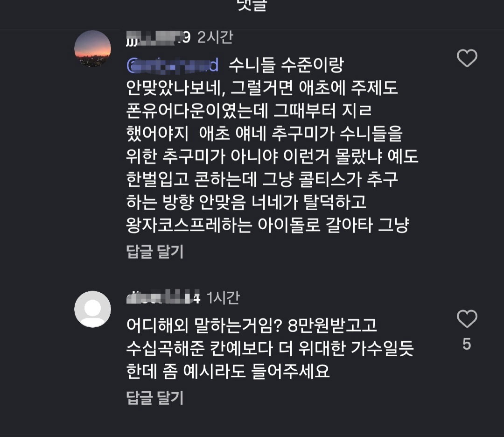
Task: Tap the 댓글 header title
Action: coord(252,5)
